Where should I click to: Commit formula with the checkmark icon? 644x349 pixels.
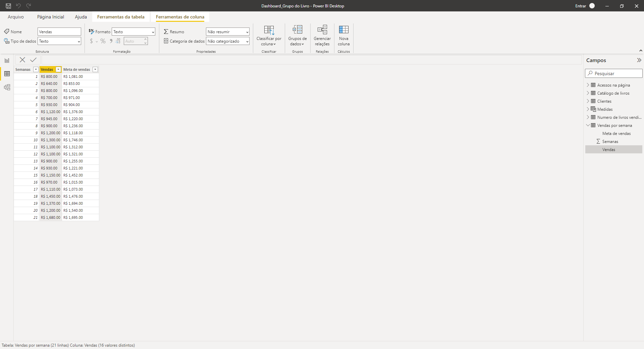click(x=33, y=60)
